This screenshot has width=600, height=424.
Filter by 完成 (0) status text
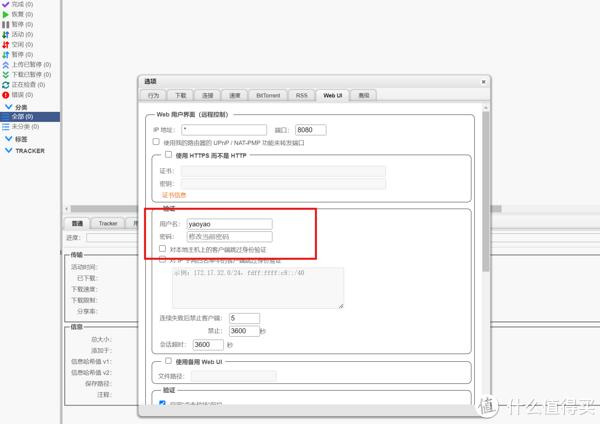click(x=22, y=4)
